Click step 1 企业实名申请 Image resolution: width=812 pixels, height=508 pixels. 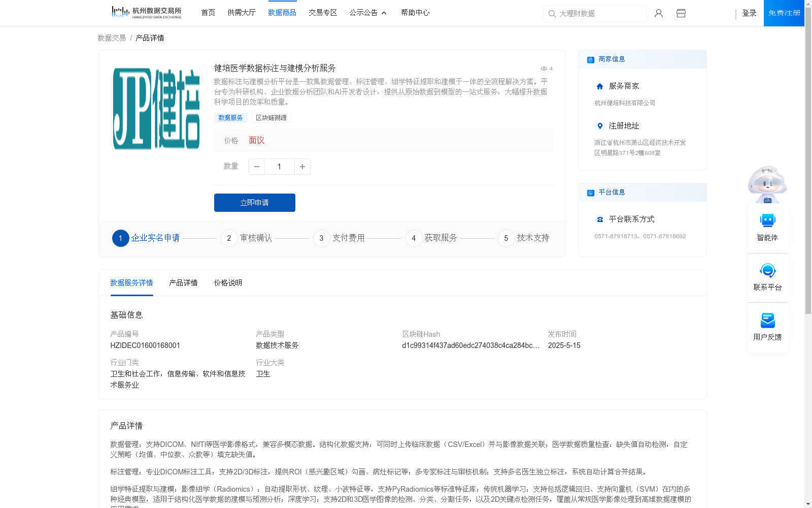pyautogui.click(x=146, y=238)
